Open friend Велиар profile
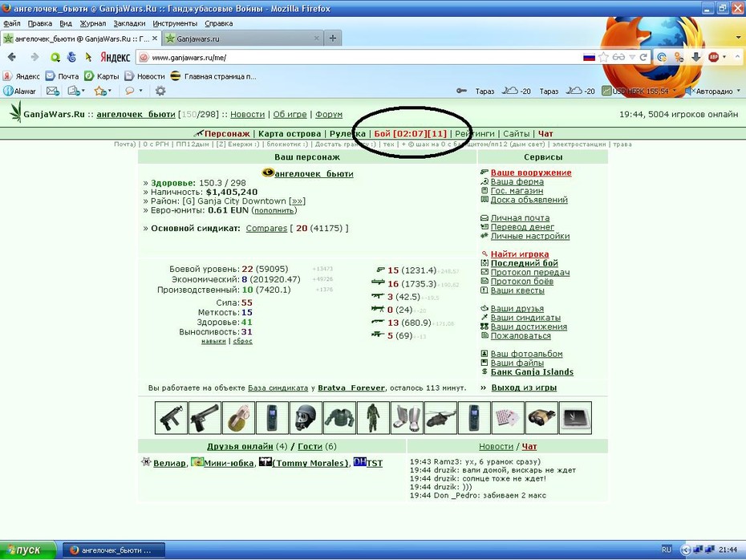 point(169,464)
